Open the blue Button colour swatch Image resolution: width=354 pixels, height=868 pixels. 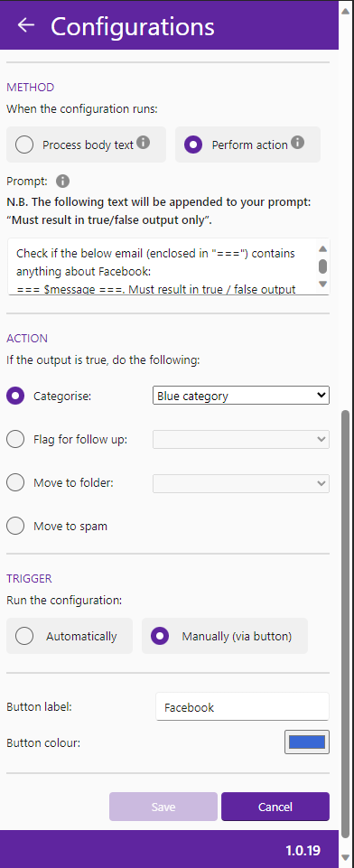pyautogui.click(x=307, y=742)
